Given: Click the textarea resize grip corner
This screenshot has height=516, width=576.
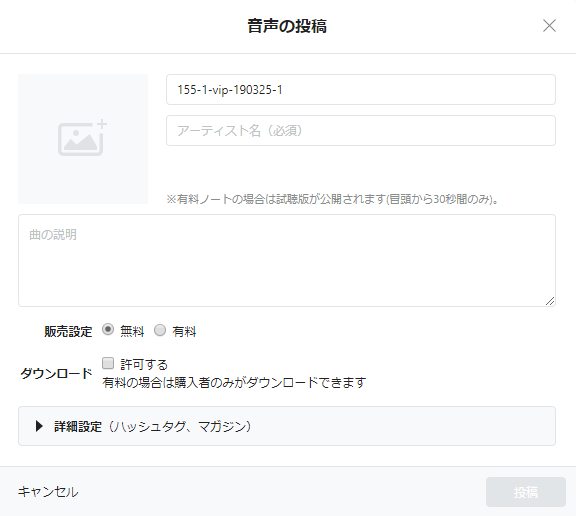Looking at the screenshot, I should pyautogui.click(x=550, y=301).
